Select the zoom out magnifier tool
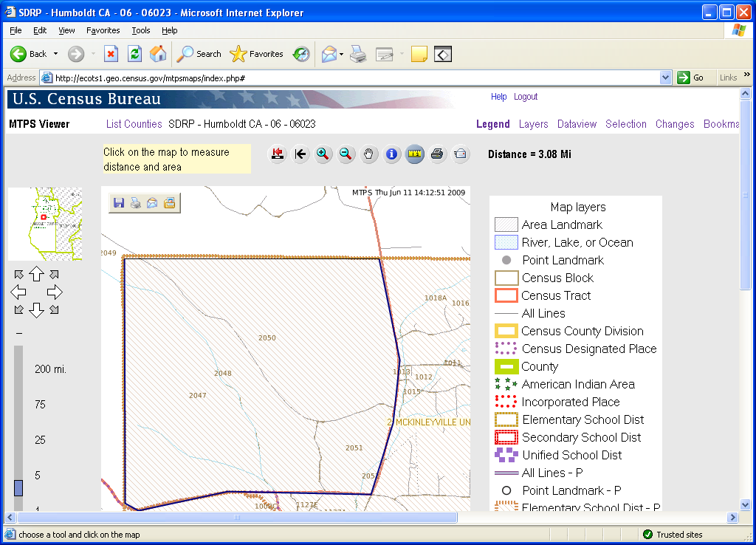The height and width of the screenshot is (545, 756). pyautogui.click(x=346, y=154)
